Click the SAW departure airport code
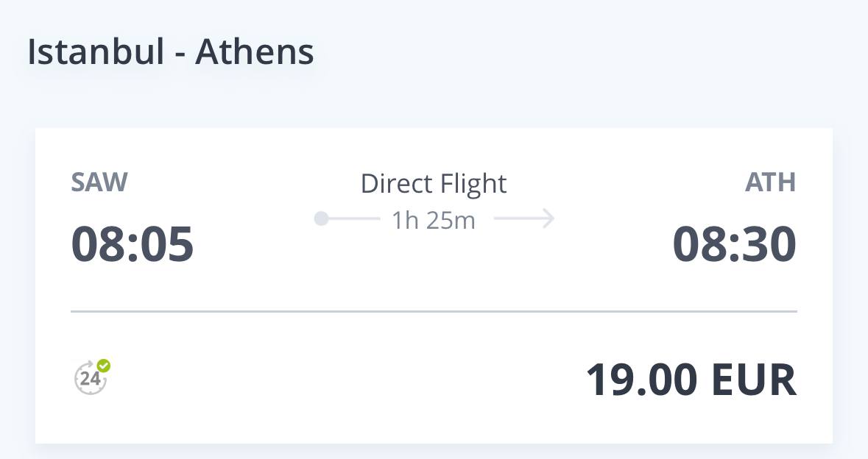 click(99, 182)
